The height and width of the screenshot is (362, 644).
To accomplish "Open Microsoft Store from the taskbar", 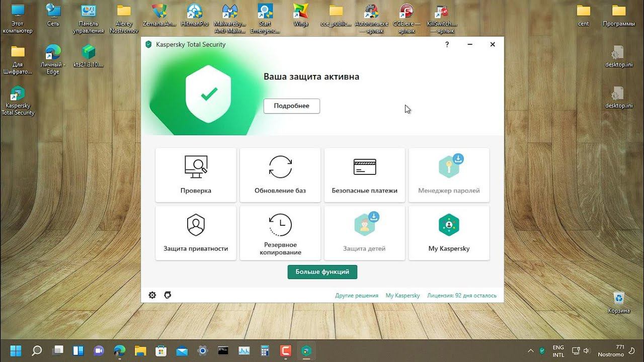I will 161,350.
